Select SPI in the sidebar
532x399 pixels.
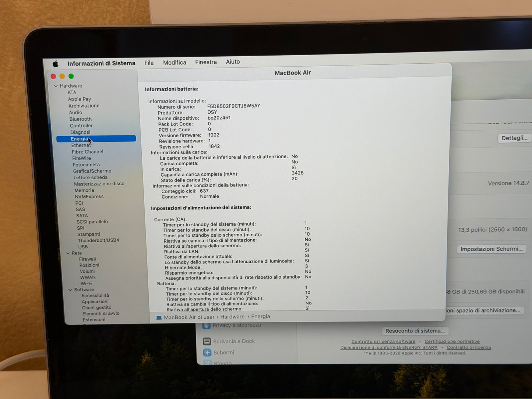tap(81, 228)
